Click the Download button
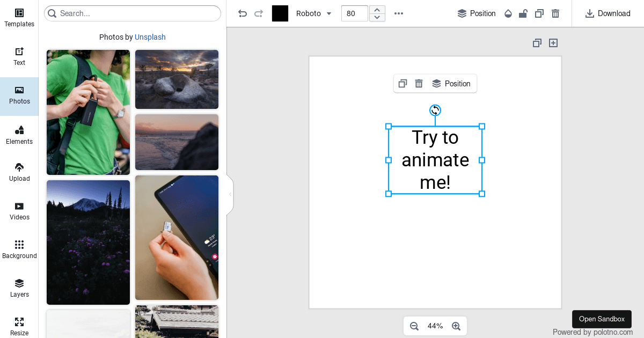 point(608,13)
